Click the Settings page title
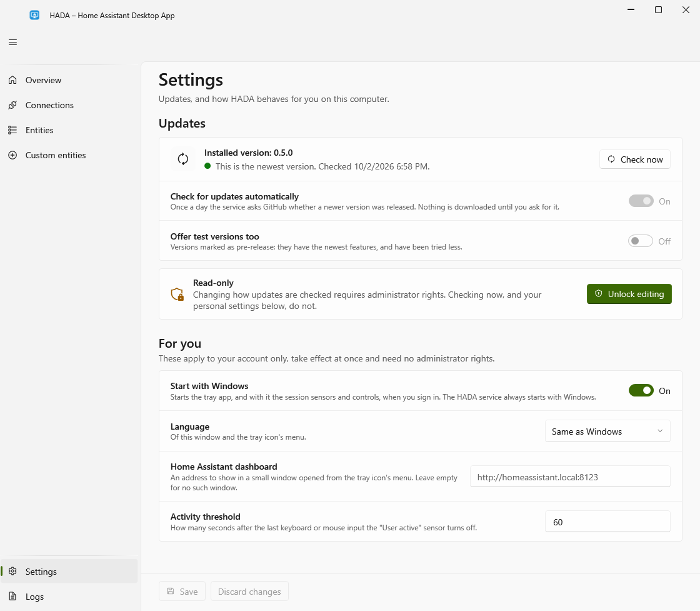The height and width of the screenshot is (611, 700). pyautogui.click(x=191, y=80)
